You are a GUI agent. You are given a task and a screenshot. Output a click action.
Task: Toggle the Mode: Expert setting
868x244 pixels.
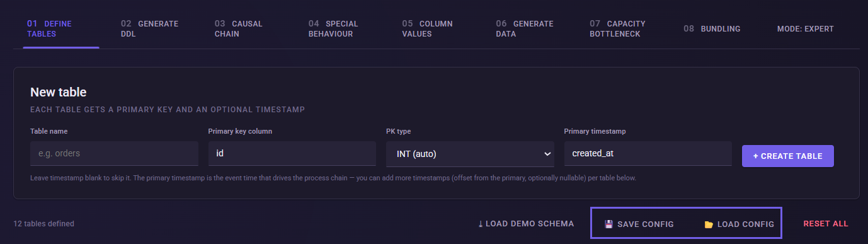[x=805, y=29]
